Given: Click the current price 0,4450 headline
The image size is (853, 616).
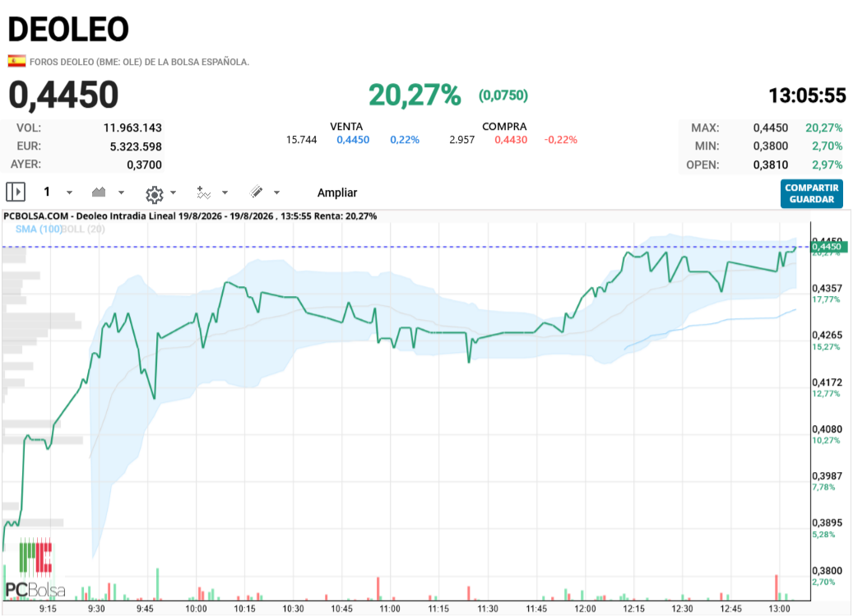Looking at the screenshot, I should tap(63, 95).
